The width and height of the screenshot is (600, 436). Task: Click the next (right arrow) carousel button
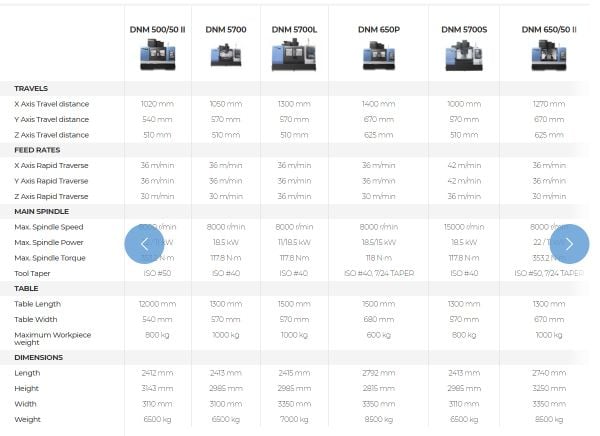coord(569,244)
